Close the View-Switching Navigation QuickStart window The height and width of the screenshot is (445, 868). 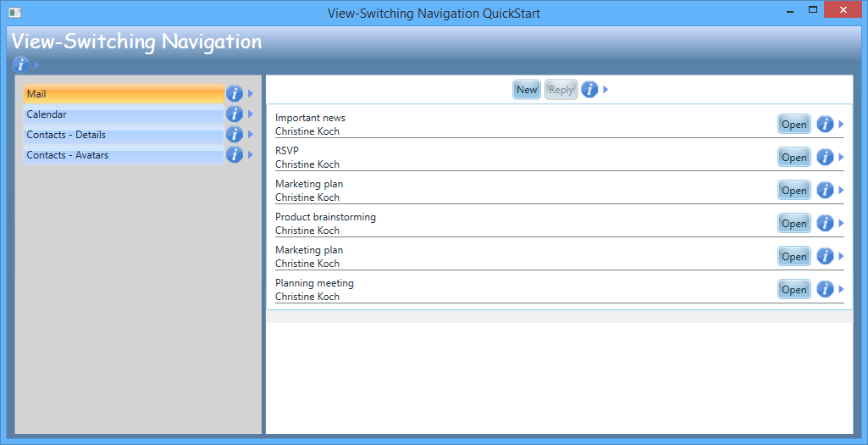pos(843,9)
